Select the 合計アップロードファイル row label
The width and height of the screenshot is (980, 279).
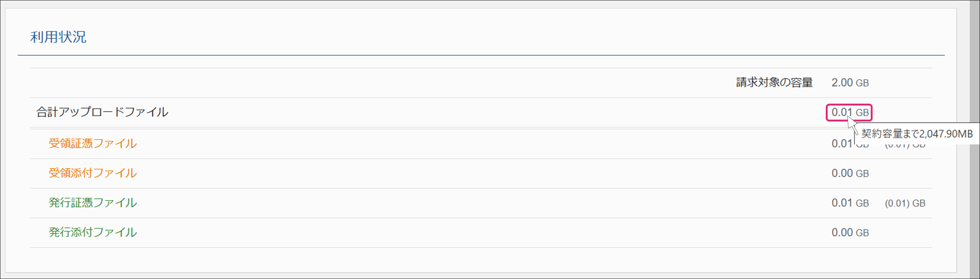point(102,112)
